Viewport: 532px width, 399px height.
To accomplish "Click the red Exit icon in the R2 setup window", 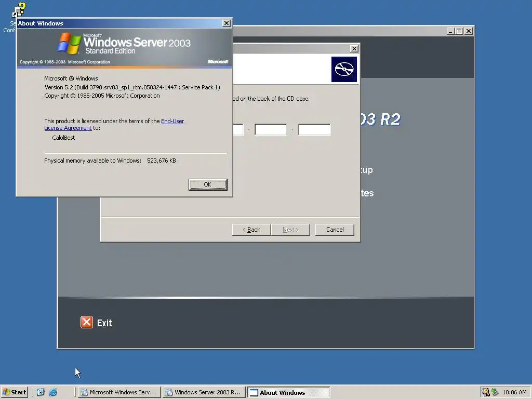I will click(87, 322).
